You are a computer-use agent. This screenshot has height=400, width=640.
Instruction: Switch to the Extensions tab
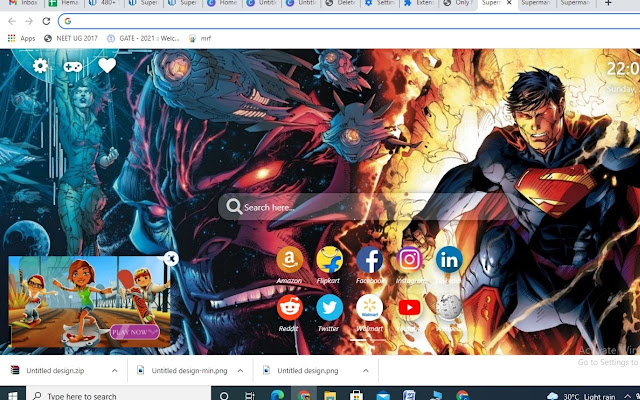420,3
